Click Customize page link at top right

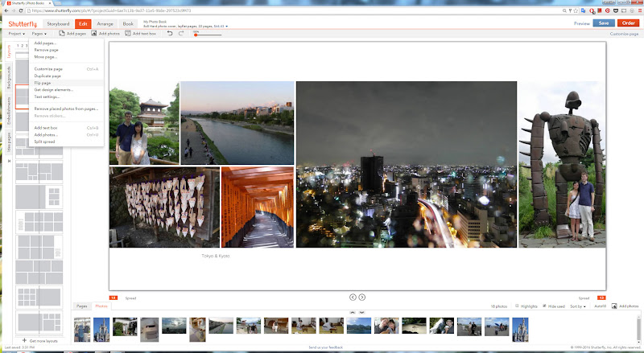(x=624, y=34)
